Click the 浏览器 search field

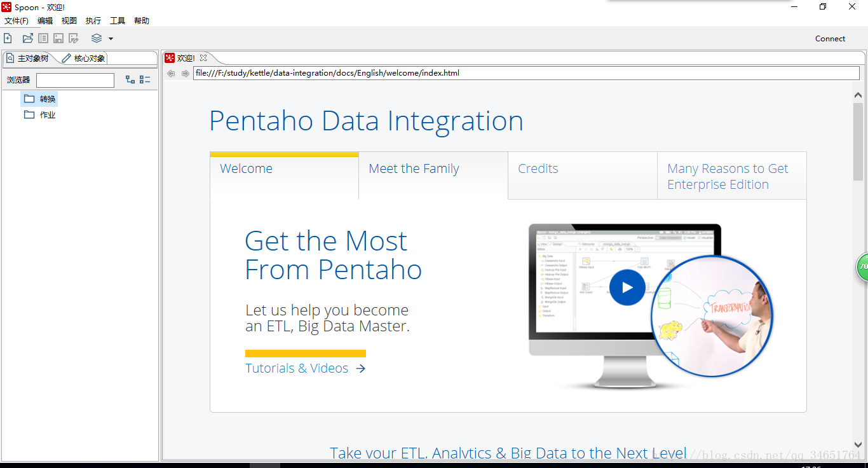point(75,80)
